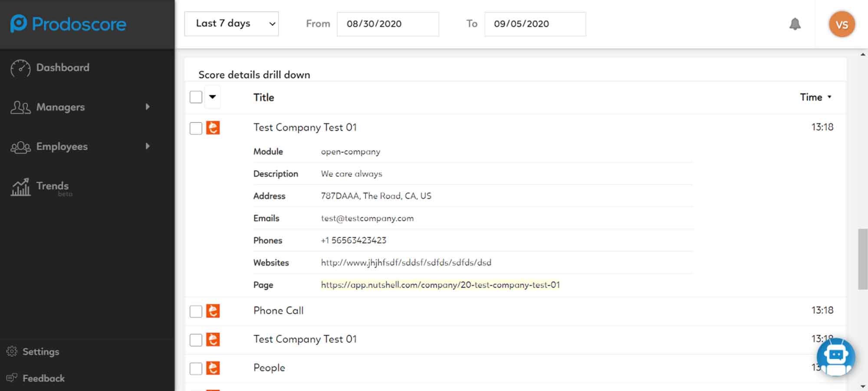Click the People row title
Viewport: 868px width, 391px height.
tap(269, 368)
